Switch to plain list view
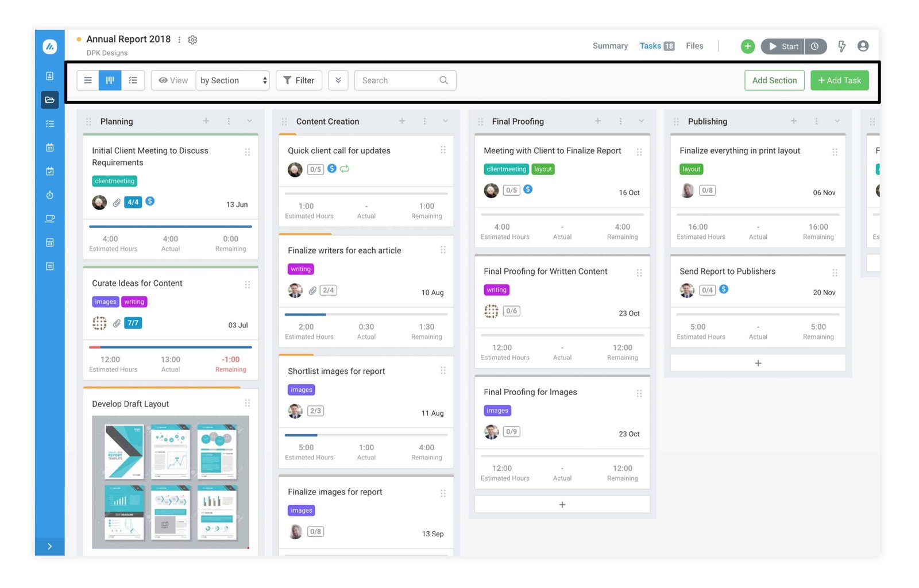Viewport: 919px width, 588px height. [x=88, y=80]
